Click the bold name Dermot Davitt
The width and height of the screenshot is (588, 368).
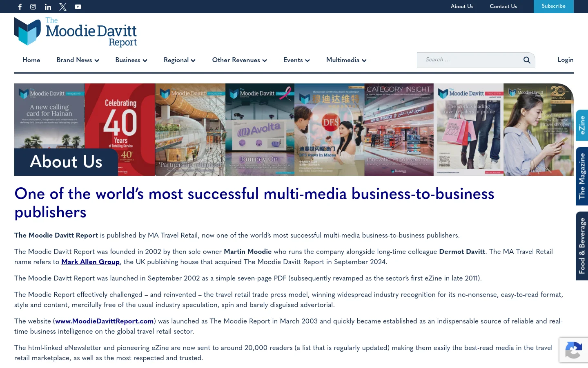click(x=462, y=251)
